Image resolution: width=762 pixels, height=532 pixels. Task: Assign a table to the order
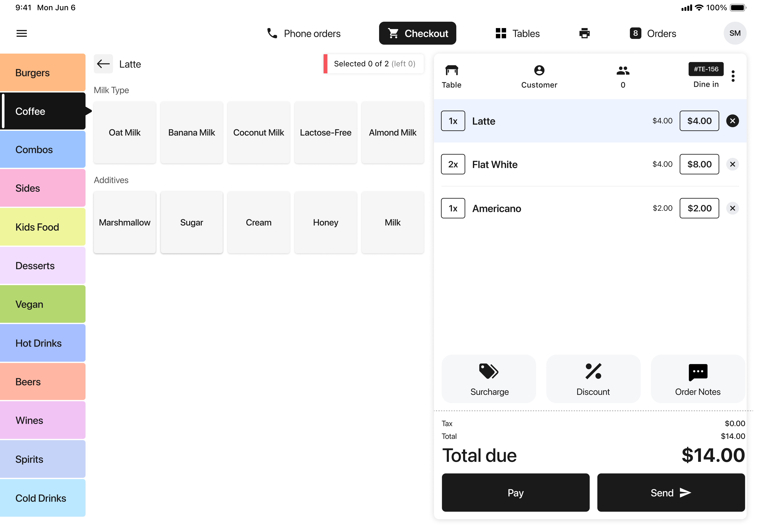point(452,77)
